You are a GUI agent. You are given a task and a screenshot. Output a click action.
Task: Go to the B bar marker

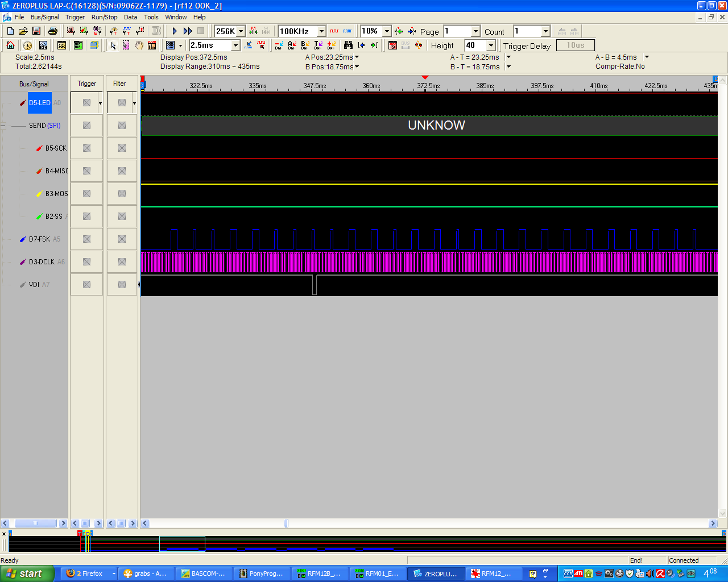305,45
